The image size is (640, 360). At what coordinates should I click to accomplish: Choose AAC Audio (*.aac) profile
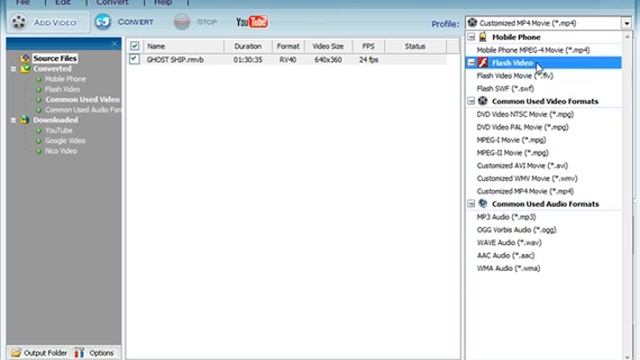pos(505,255)
